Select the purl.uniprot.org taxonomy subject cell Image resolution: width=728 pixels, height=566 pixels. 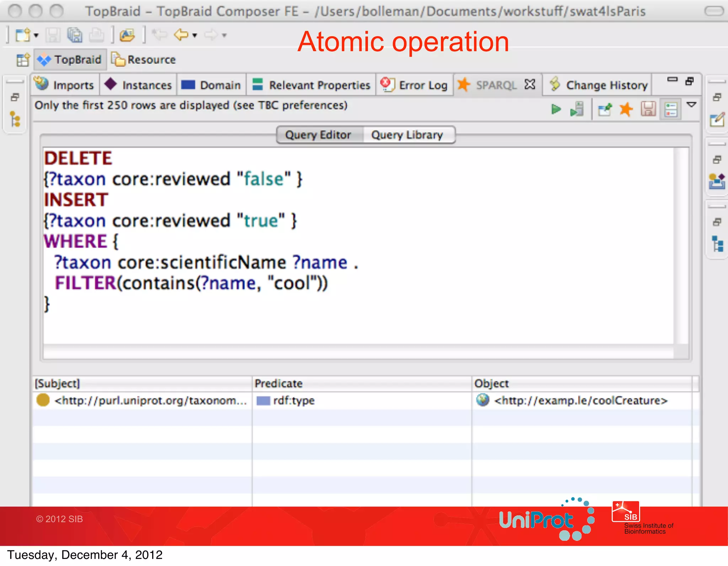click(142, 400)
